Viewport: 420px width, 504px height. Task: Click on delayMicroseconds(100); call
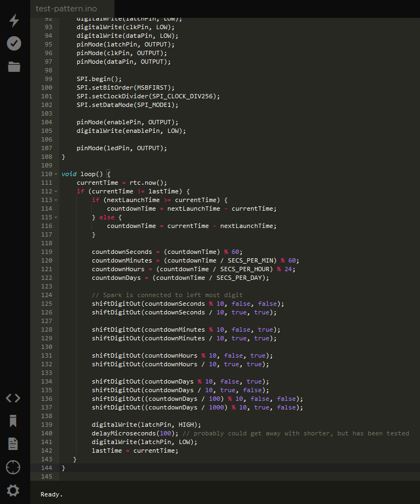135,433
